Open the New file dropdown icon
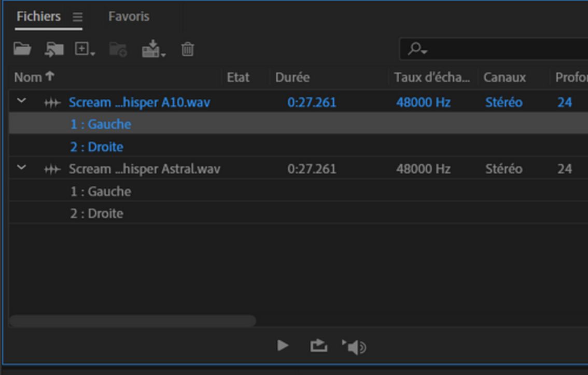 [x=85, y=49]
